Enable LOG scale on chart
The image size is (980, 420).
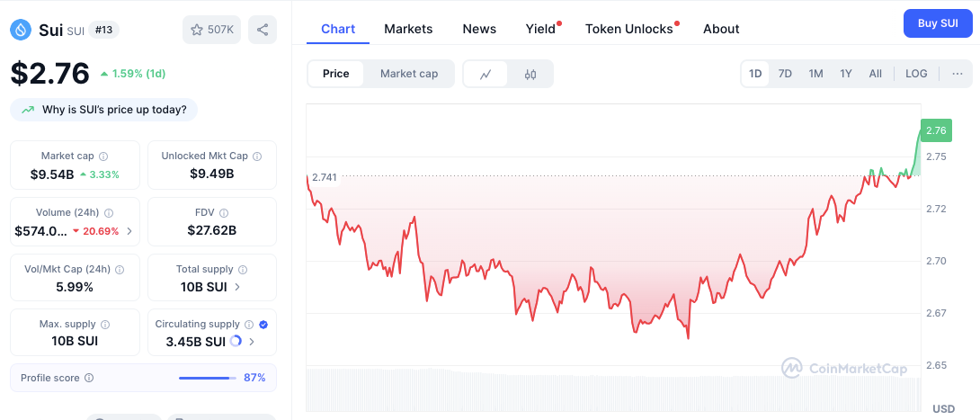(916, 74)
